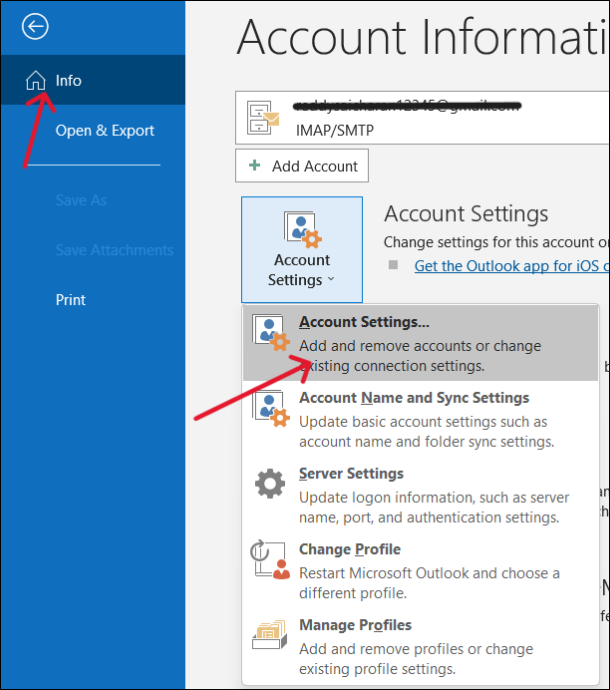Go to Open & Export tab
Image resolution: width=610 pixels, height=690 pixels.
105,130
